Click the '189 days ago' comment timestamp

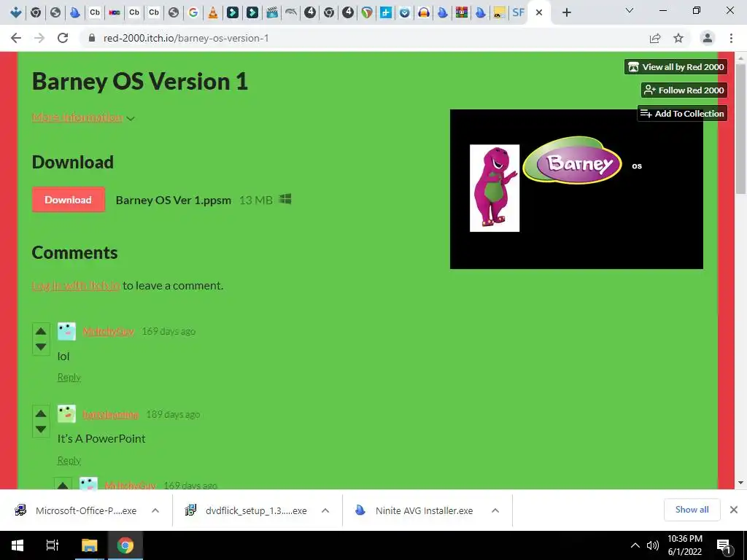pyautogui.click(x=173, y=414)
